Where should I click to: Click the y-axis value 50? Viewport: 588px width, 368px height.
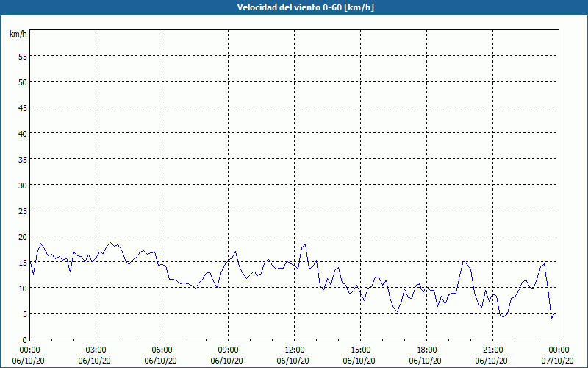coord(23,82)
